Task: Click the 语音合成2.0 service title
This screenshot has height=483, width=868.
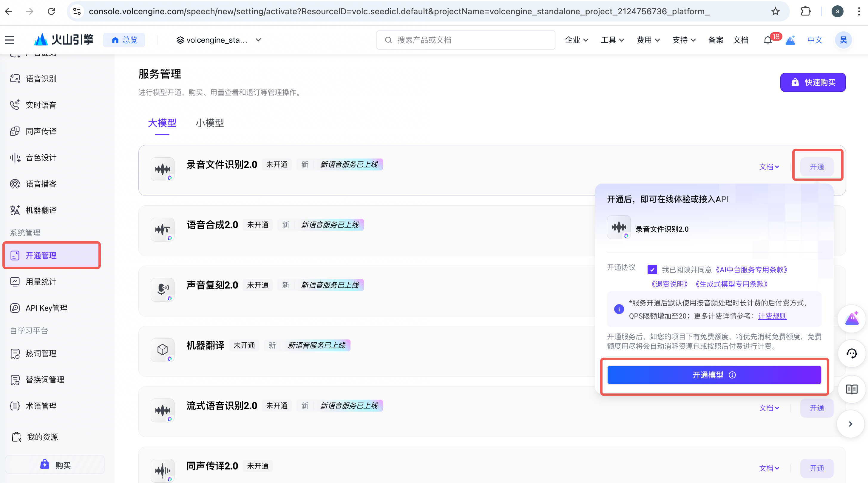Action: [212, 225]
